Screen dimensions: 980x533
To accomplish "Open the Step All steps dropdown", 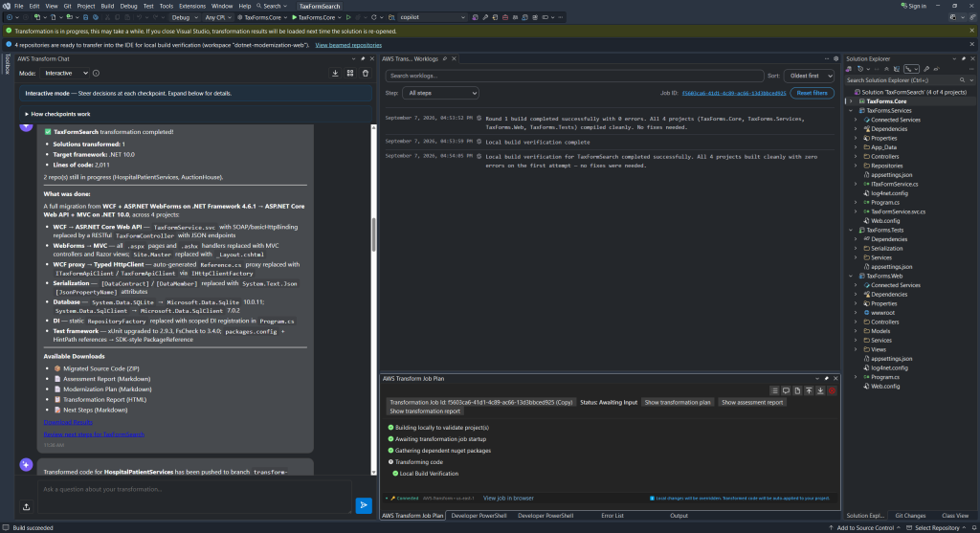I will [440, 93].
